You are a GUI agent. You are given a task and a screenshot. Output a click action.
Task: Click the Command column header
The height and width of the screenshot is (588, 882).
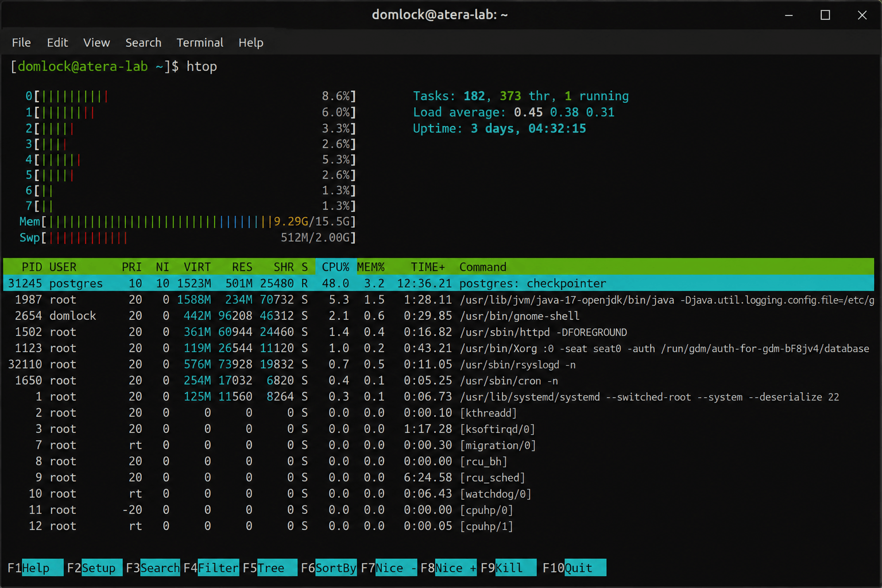pyautogui.click(x=483, y=267)
